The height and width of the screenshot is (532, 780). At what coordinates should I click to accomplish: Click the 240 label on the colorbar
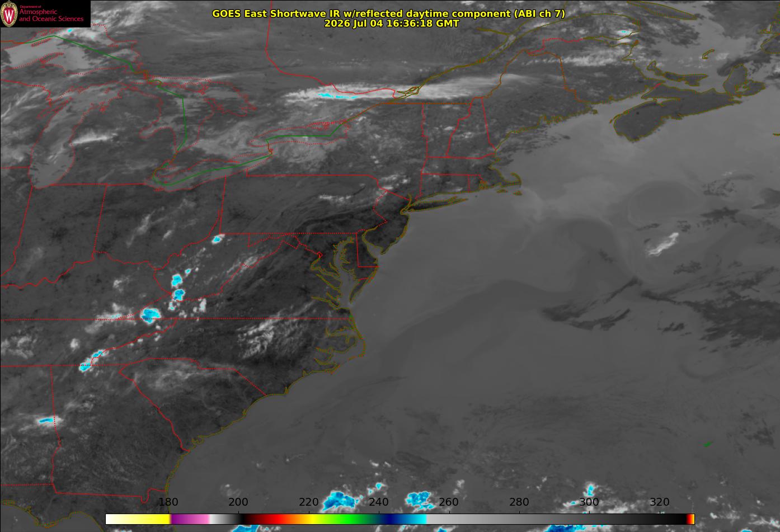(379, 502)
